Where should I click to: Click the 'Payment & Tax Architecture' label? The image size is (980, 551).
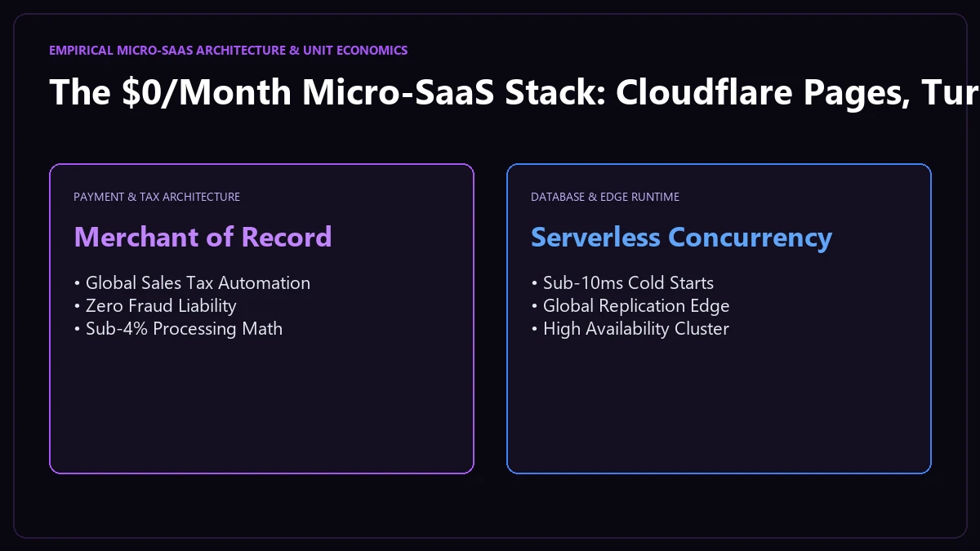(x=157, y=197)
